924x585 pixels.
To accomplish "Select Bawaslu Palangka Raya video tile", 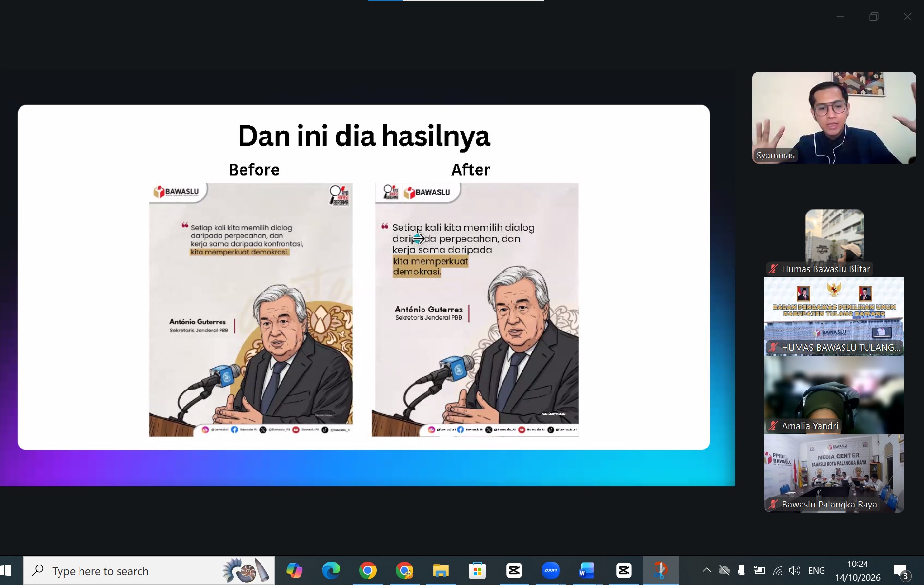I will tap(834, 473).
